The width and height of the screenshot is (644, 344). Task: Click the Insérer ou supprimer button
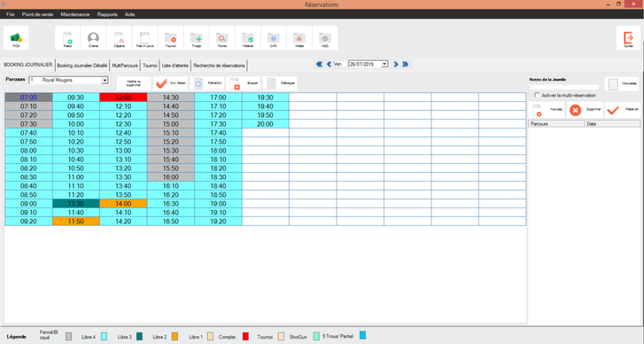133,83
